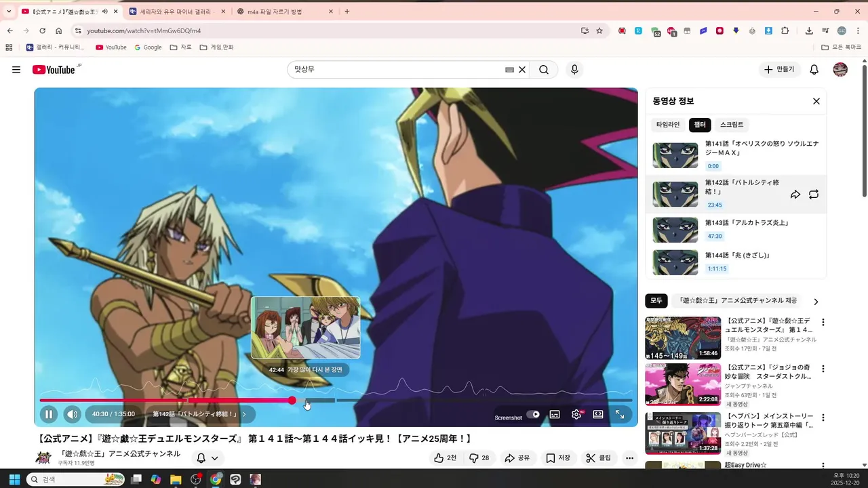This screenshot has height=488, width=868.
Task: Click the magnifier search button
Action: (x=544, y=70)
